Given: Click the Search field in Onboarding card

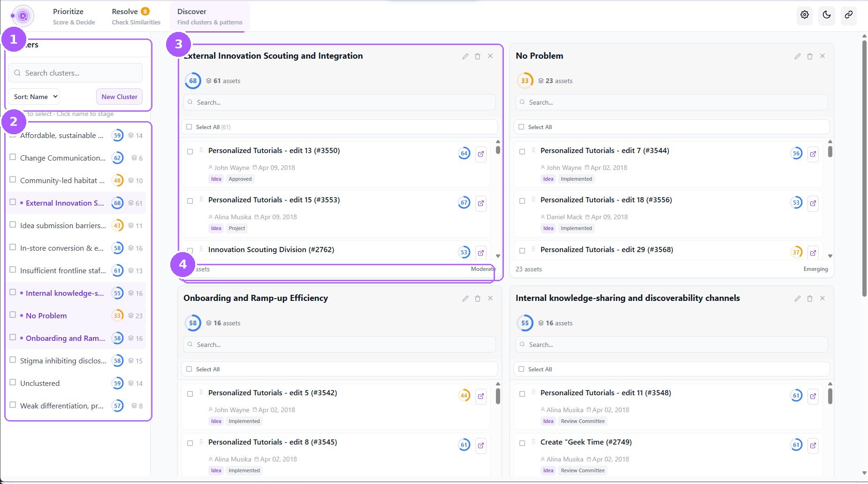Looking at the screenshot, I should pos(339,345).
